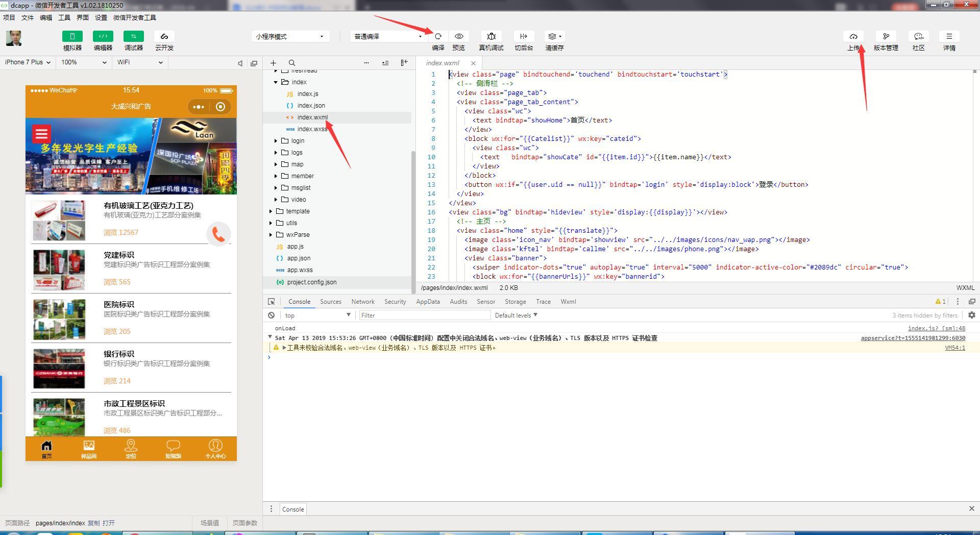Start real device debugging (真机调试)

pyautogui.click(x=491, y=36)
